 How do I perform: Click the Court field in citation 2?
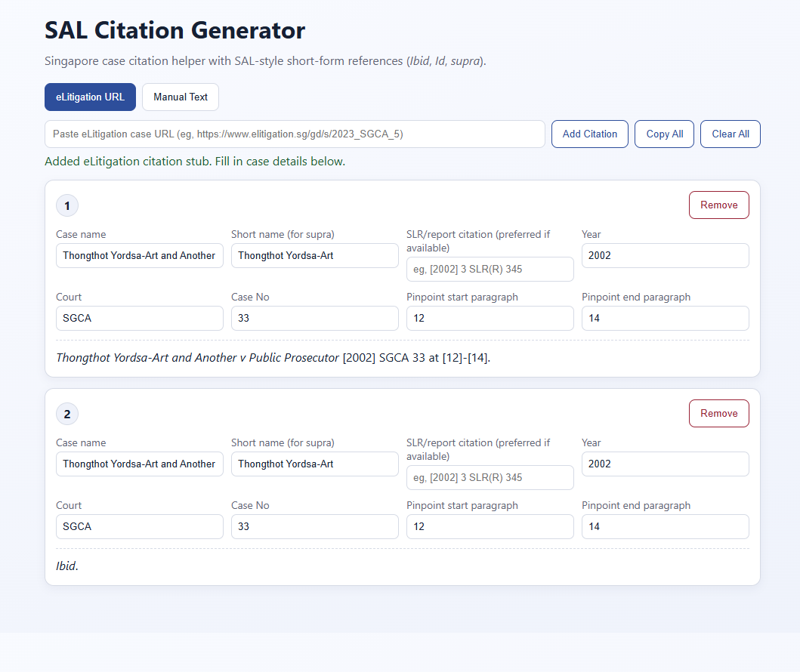(x=140, y=526)
